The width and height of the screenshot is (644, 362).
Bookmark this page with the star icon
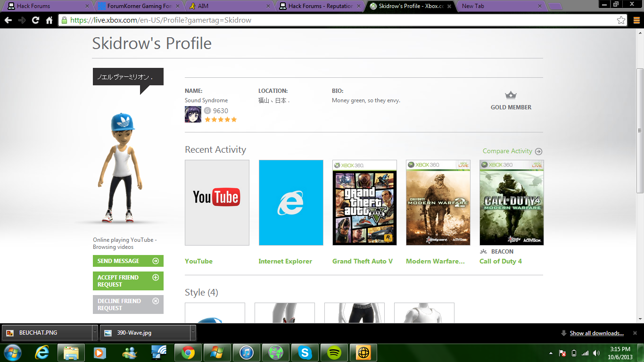coord(621,20)
